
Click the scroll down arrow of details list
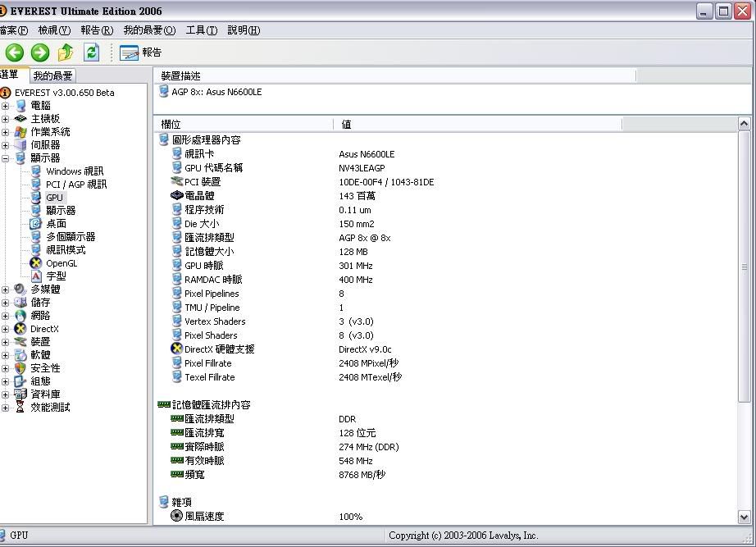click(x=744, y=517)
